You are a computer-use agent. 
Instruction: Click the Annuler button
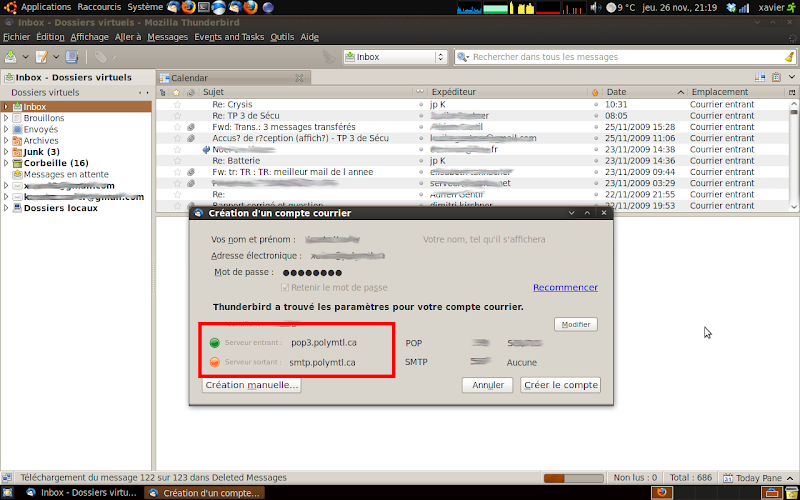point(488,385)
